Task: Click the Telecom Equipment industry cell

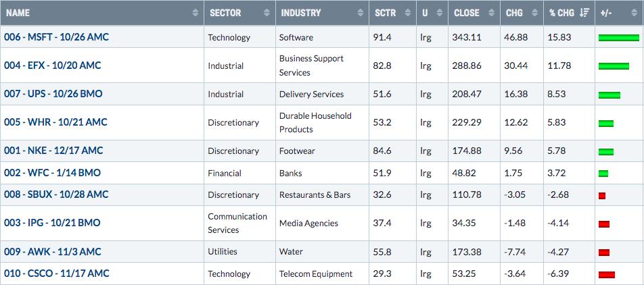Action: coord(316,274)
